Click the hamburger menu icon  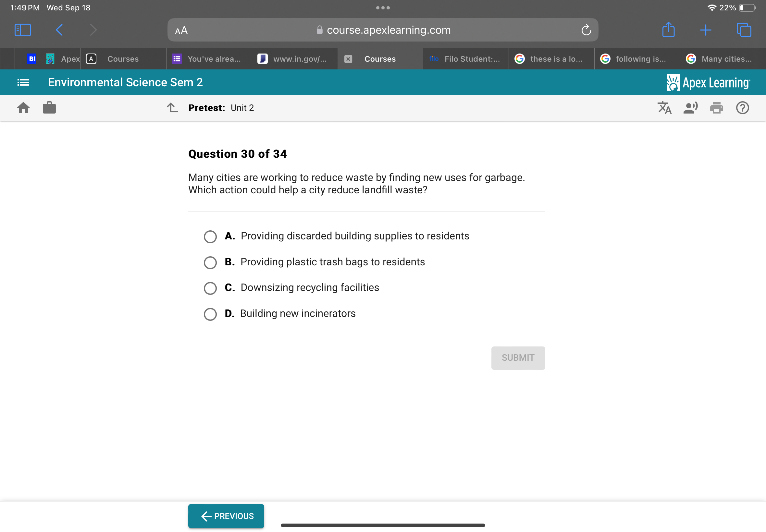point(23,82)
